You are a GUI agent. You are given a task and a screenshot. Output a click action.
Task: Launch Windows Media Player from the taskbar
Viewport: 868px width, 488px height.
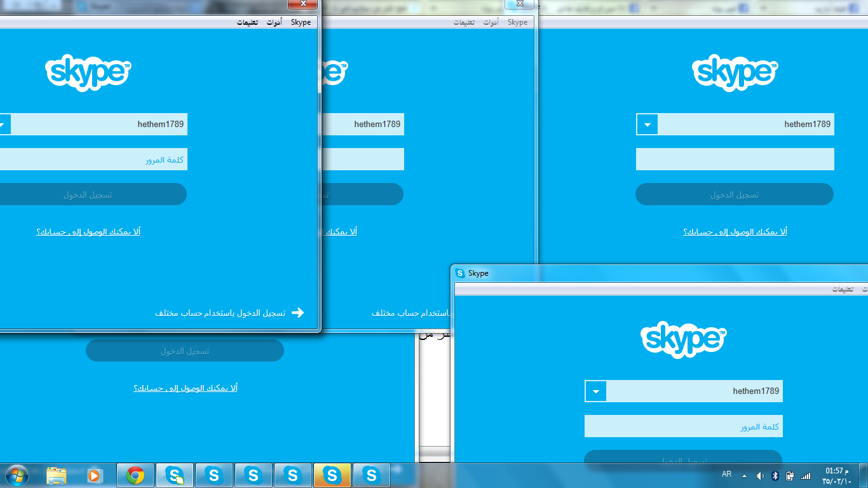point(95,475)
